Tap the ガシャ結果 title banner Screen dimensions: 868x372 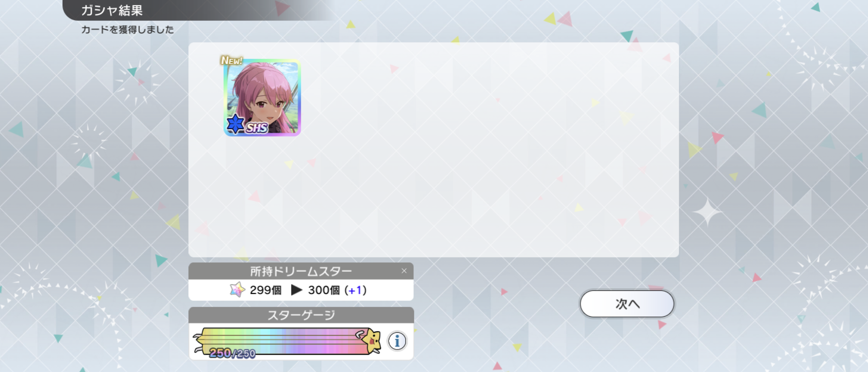click(x=112, y=10)
